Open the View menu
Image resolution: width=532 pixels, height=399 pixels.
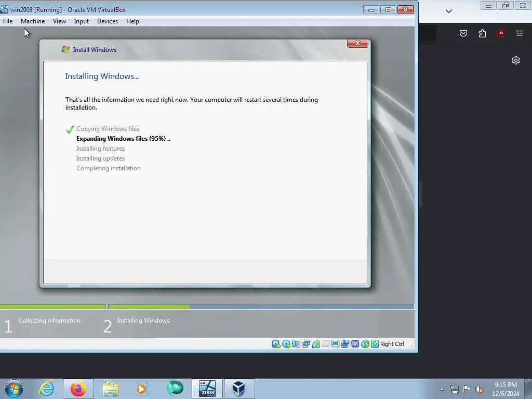tap(59, 21)
